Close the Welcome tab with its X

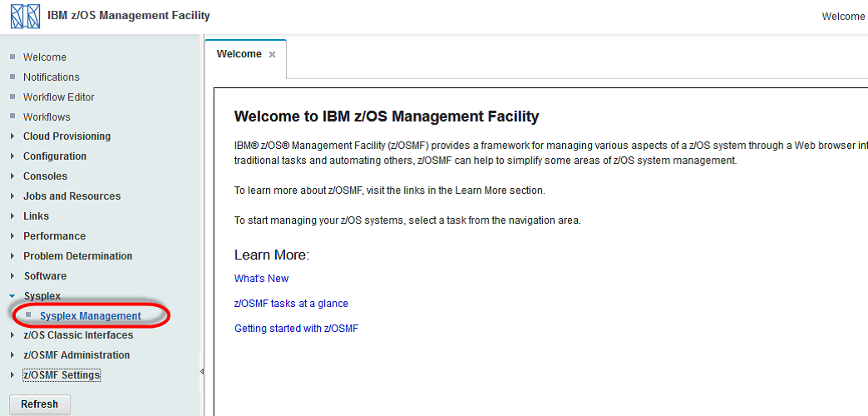pyautogui.click(x=272, y=55)
